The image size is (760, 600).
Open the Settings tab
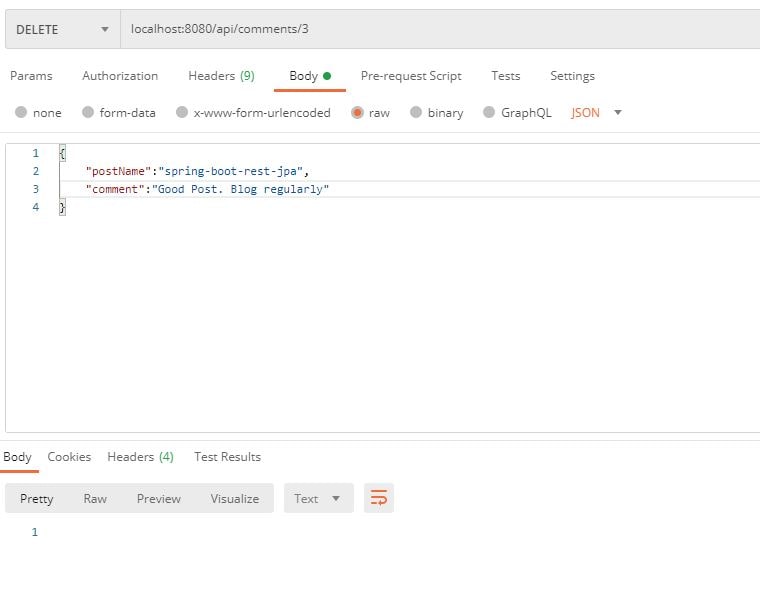click(x=572, y=76)
